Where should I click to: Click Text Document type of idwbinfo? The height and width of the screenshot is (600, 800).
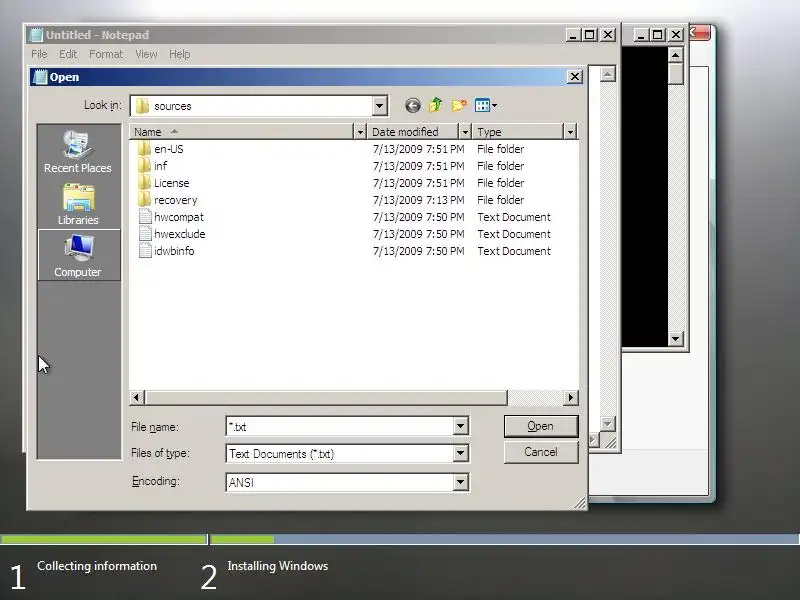514,251
